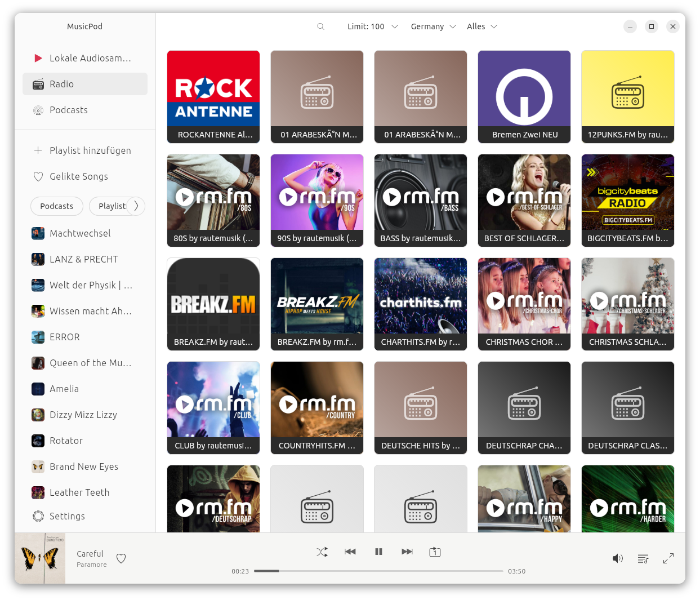Play 90S by rautemusik station

coord(317,201)
